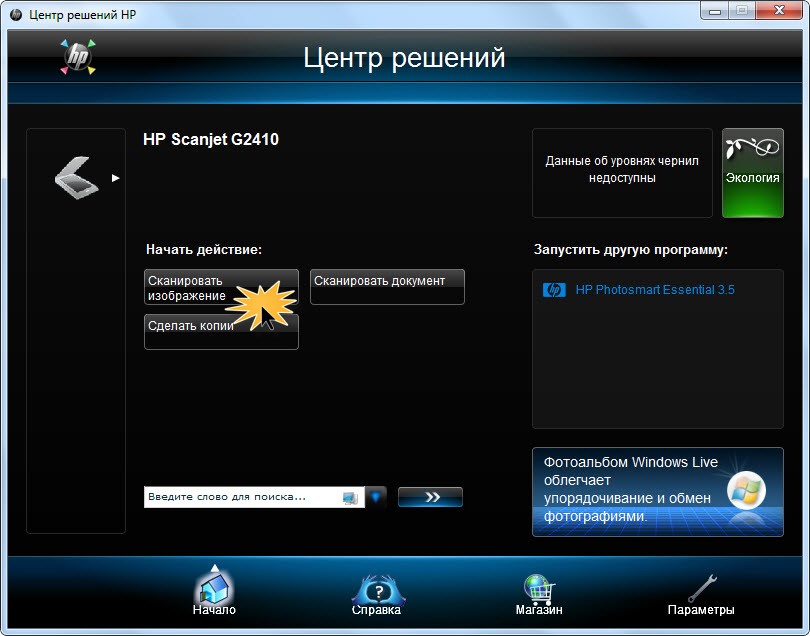Click Сделать копии button
This screenshot has width=810, height=636.
[x=221, y=332]
